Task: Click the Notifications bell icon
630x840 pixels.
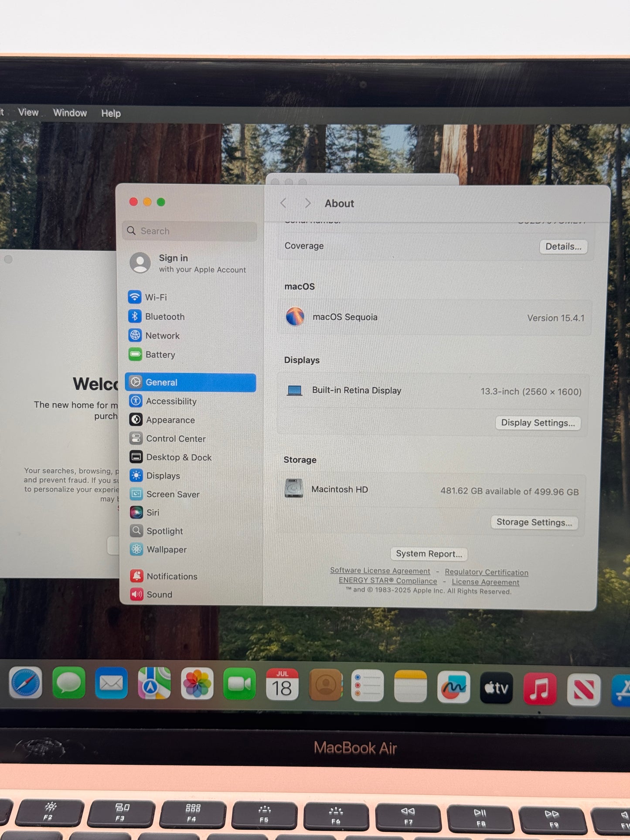Action: (x=137, y=576)
